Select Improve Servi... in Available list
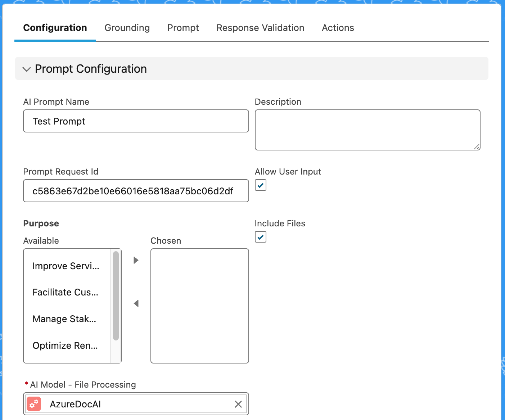Screen dimensions: 505x420 66,266
